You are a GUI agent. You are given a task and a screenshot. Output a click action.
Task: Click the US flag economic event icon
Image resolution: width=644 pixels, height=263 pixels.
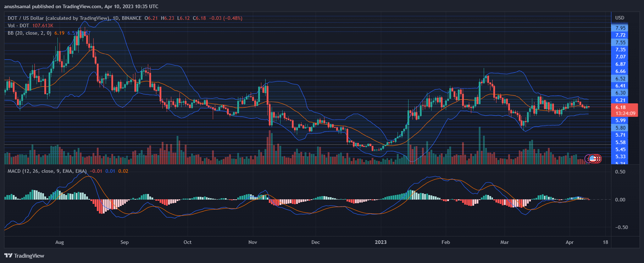(x=593, y=159)
